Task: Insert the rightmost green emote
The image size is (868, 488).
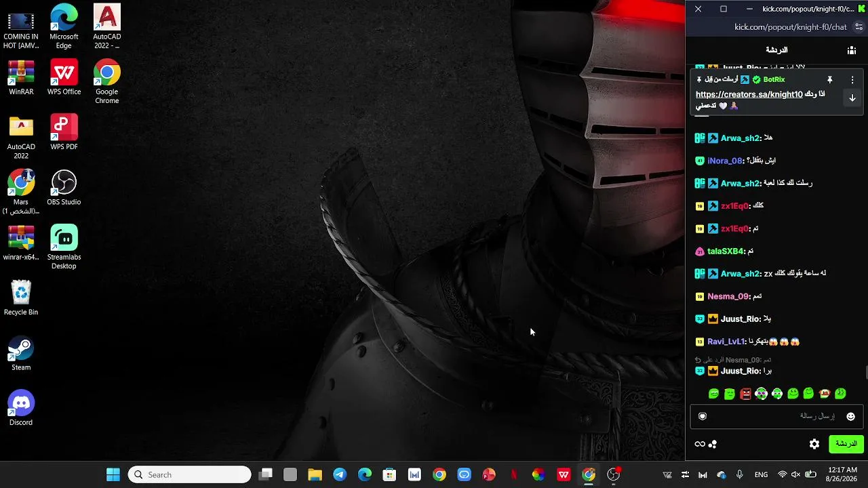Action: click(x=840, y=394)
